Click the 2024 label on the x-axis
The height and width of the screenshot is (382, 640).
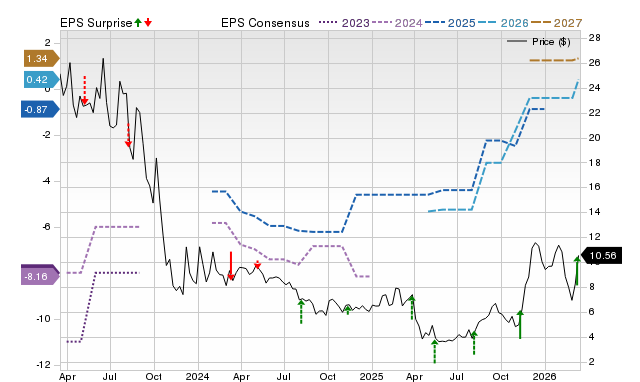197,376
